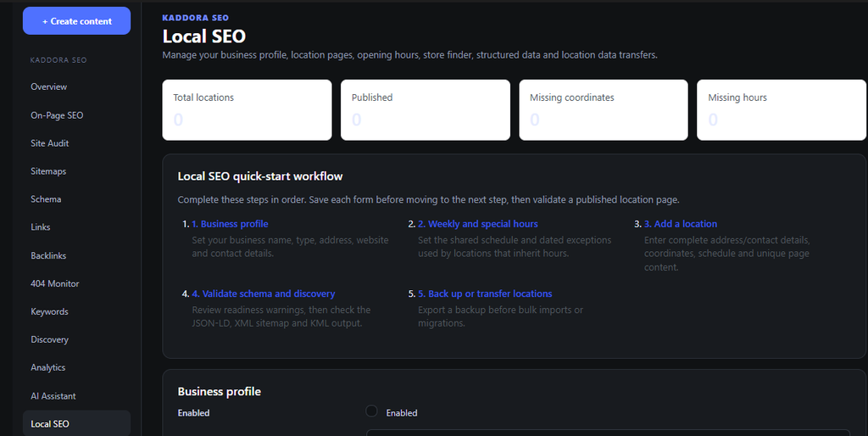Open Weekly and special hours link
Screen dimensions: 868x436
[x=478, y=224]
